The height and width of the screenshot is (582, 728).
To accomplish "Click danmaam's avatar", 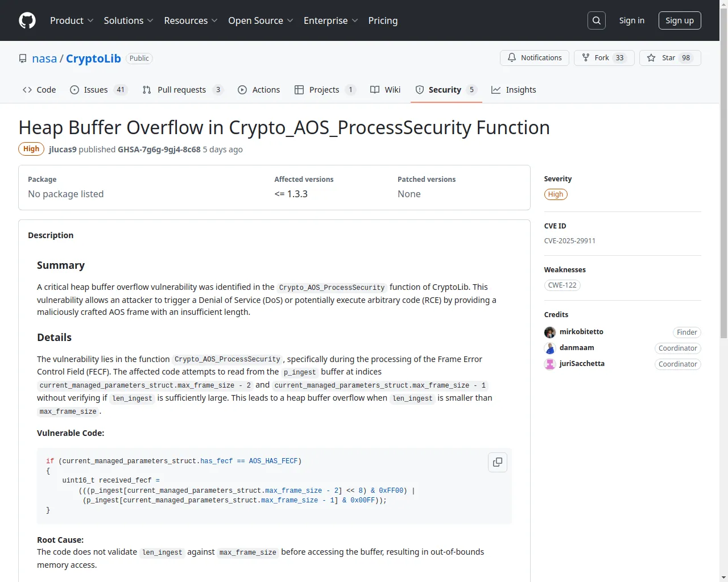I will 550,348.
